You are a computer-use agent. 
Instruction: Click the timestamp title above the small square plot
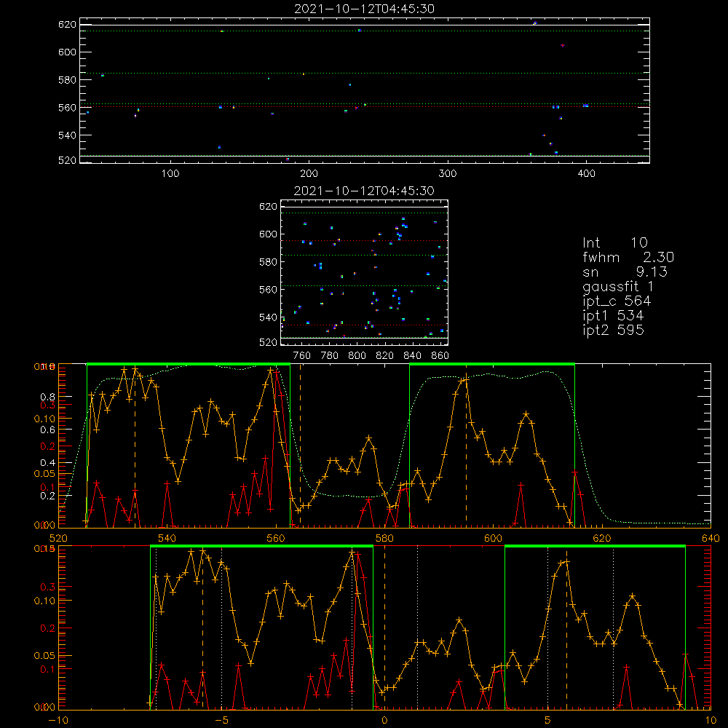[x=364, y=191]
